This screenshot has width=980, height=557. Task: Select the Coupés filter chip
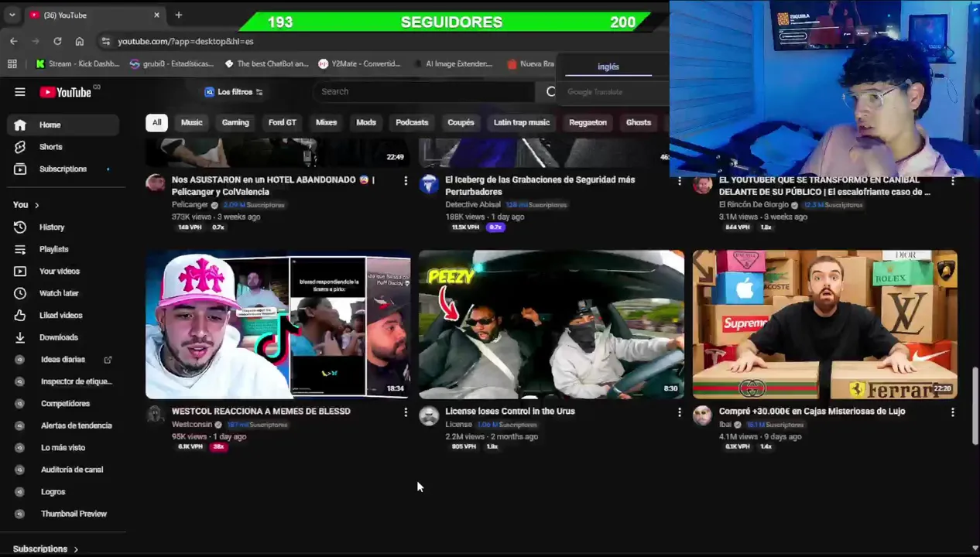point(461,122)
